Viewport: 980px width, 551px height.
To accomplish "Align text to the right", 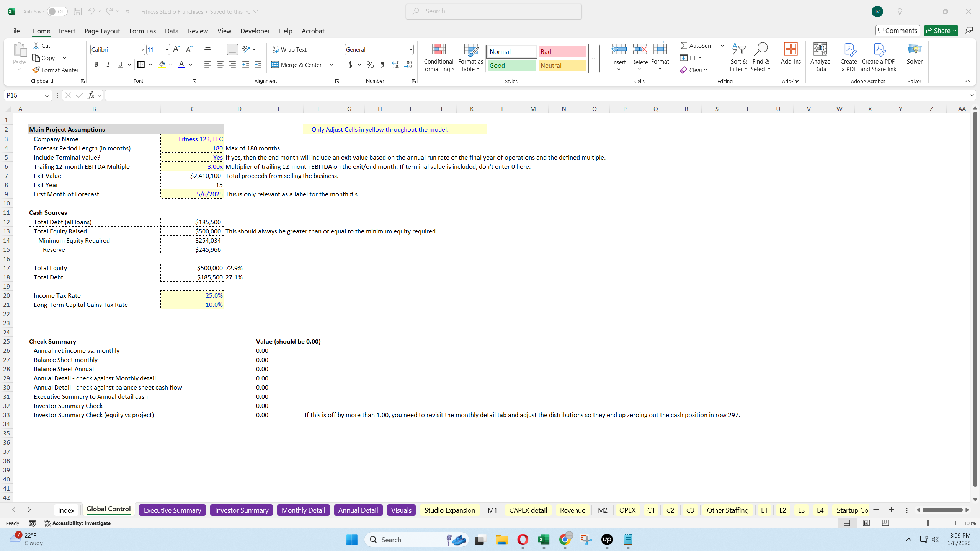I will coord(232,65).
